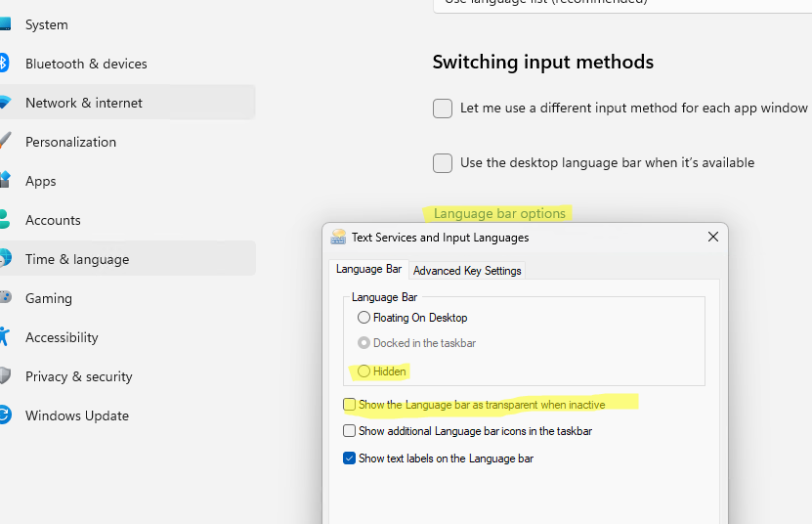Select Floating On Desktop radio button
Viewport: 812px width, 524px height.
363,318
